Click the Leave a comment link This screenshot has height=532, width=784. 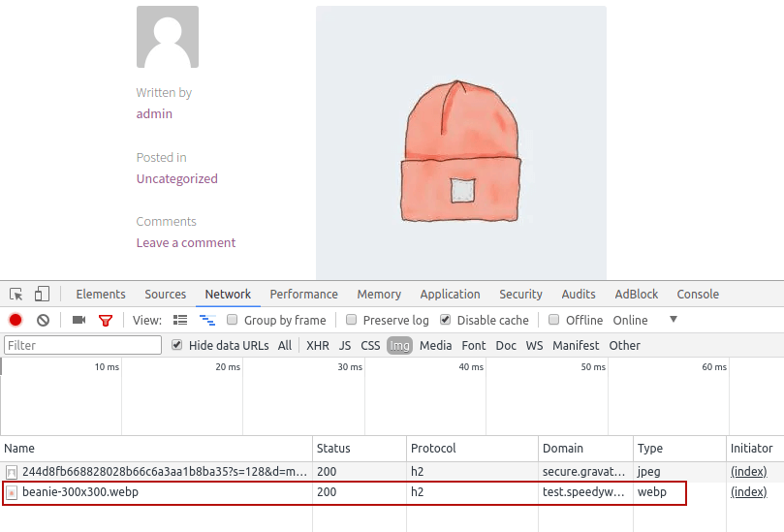click(185, 243)
